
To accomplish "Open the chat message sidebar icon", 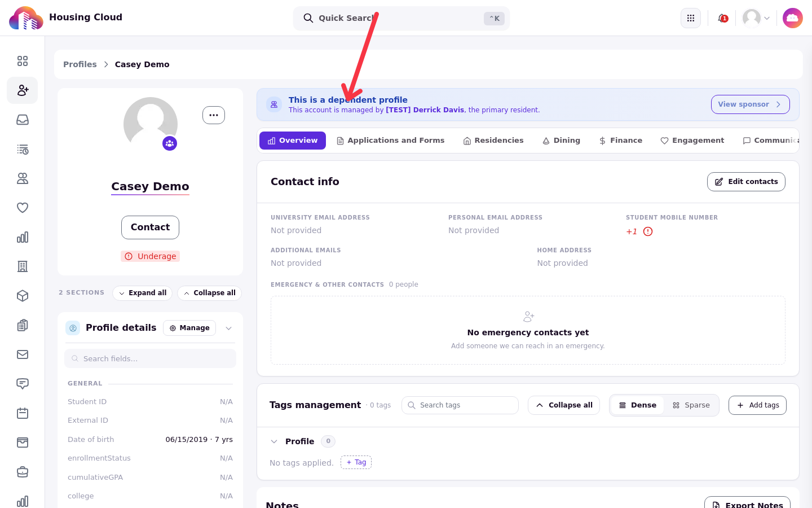I will (23, 384).
